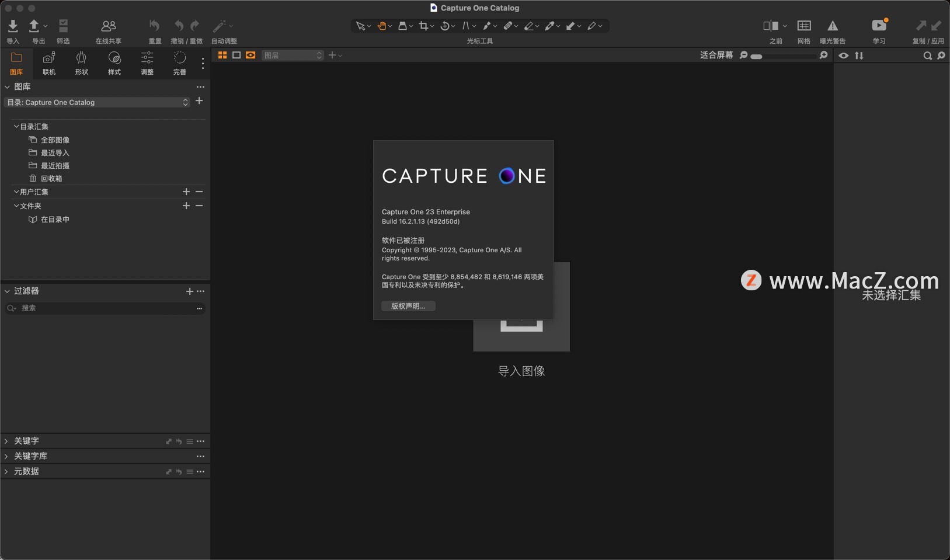Switch to the Refine (完善) tool tab
This screenshot has height=560, width=950.
tap(180, 63)
